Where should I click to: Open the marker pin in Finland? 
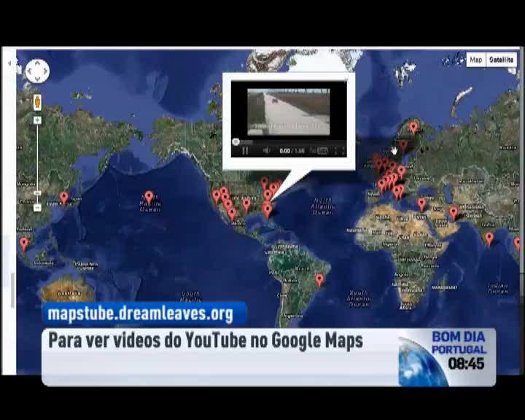[x=413, y=127]
